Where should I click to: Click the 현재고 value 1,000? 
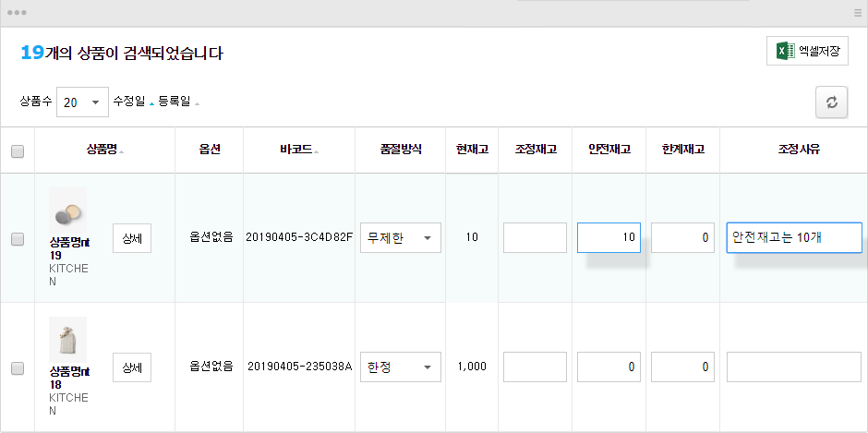(x=472, y=366)
